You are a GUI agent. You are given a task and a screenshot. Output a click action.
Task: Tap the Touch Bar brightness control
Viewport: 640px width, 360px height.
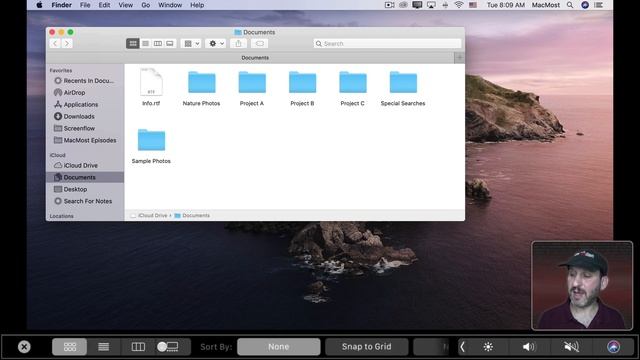(x=488, y=347)
